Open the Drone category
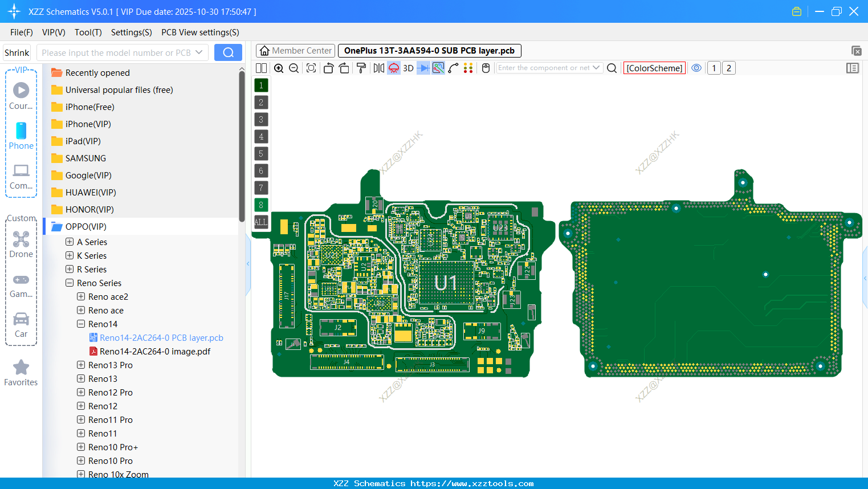 pyautogui.click(x=21, y=244)
